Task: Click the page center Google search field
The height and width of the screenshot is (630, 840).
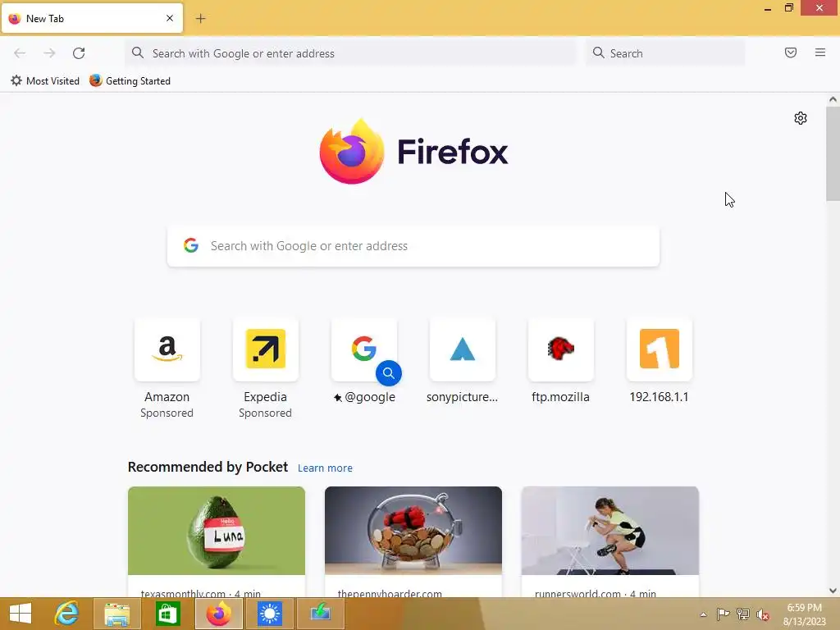Action: tap(413, 246)
